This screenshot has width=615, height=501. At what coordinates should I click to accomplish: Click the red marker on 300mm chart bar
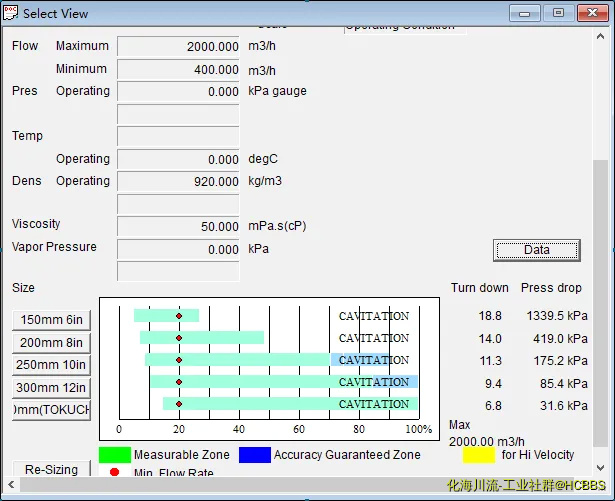[x=179, y=382]
